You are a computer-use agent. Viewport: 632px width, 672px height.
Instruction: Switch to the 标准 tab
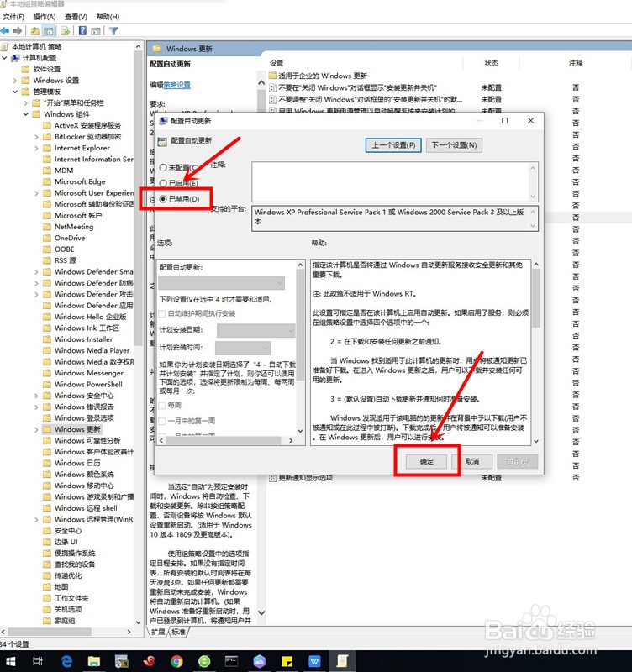pyautogui.click(x=179, y=633)
